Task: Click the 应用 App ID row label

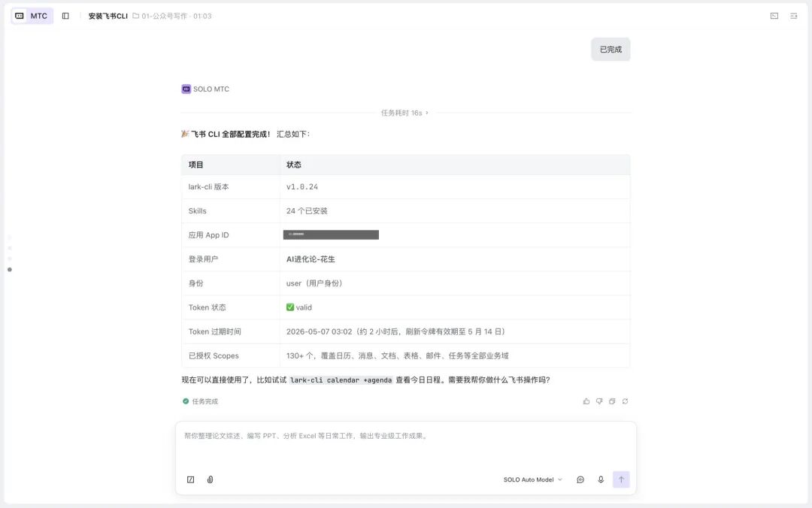Action: point(208,235)
